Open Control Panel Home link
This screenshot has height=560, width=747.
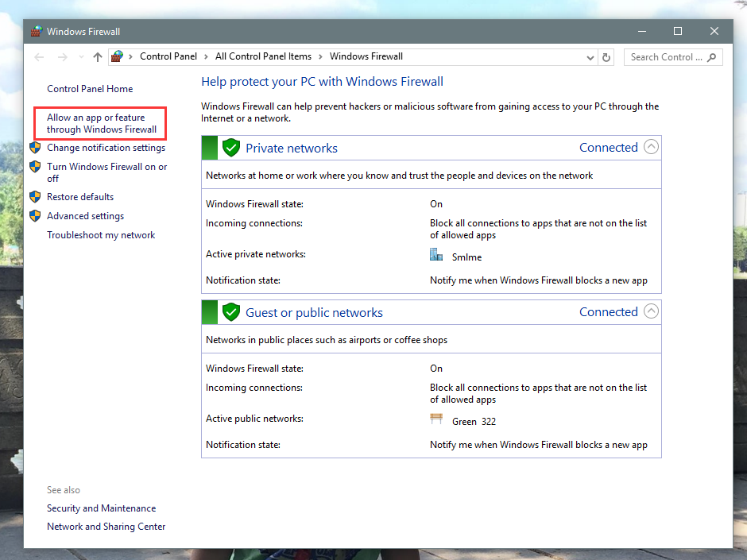tap(90, 89)
